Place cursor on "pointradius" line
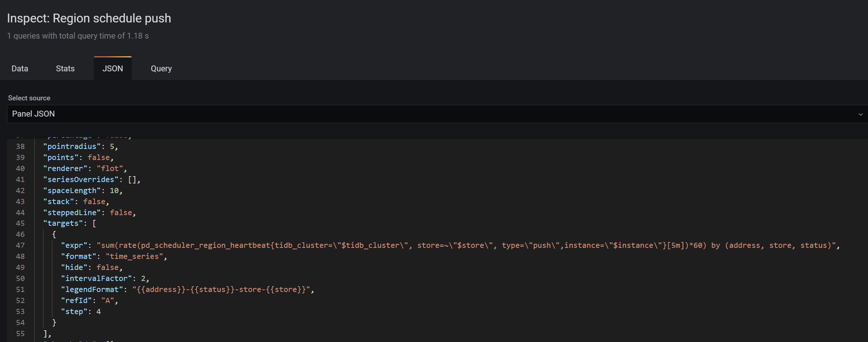868x342 pixels. [80, 146]
